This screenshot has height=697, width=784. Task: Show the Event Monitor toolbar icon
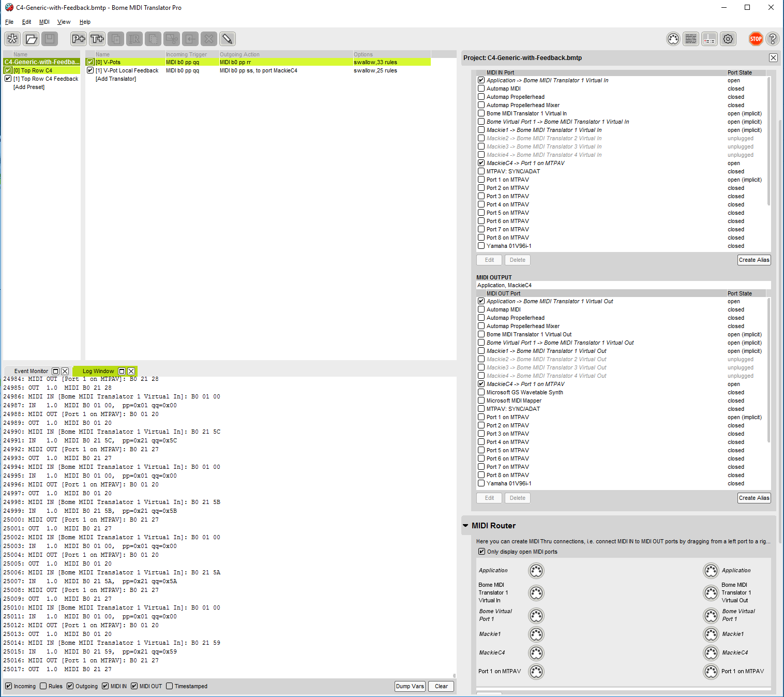710,39
